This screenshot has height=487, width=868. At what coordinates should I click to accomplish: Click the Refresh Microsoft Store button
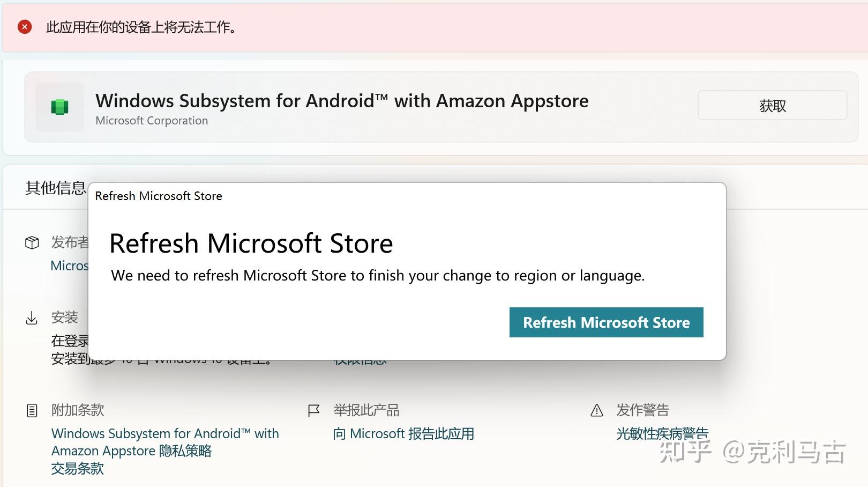click(x=606, y=322)
